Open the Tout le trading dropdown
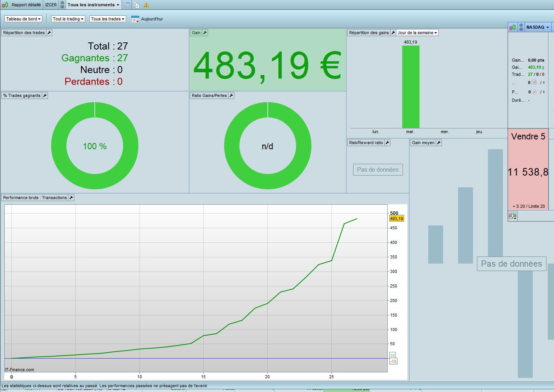Image resolution: width=554 pixels, height=392 pixels. point(68,19)
